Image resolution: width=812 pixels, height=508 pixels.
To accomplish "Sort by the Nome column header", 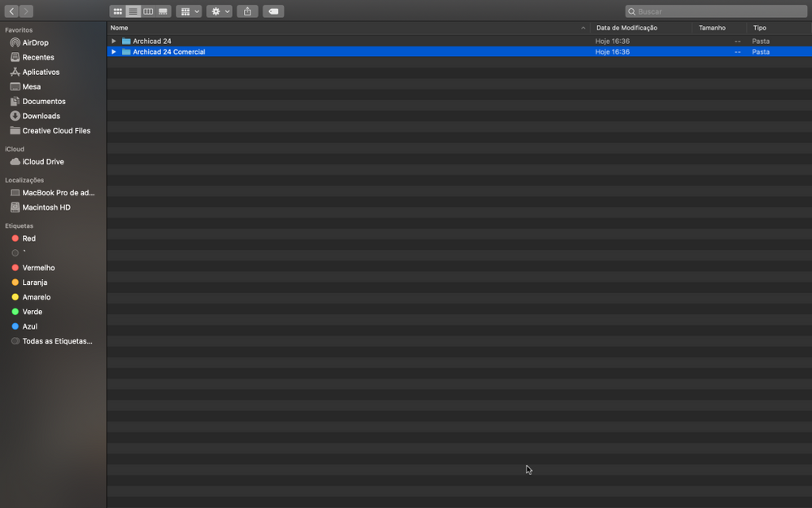I will [x=348, y=28].
